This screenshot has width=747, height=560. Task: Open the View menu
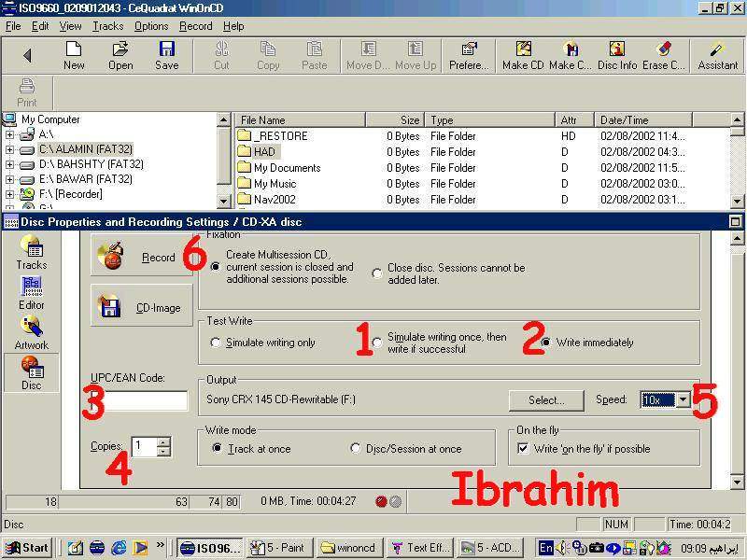click(x=70, y=26)
